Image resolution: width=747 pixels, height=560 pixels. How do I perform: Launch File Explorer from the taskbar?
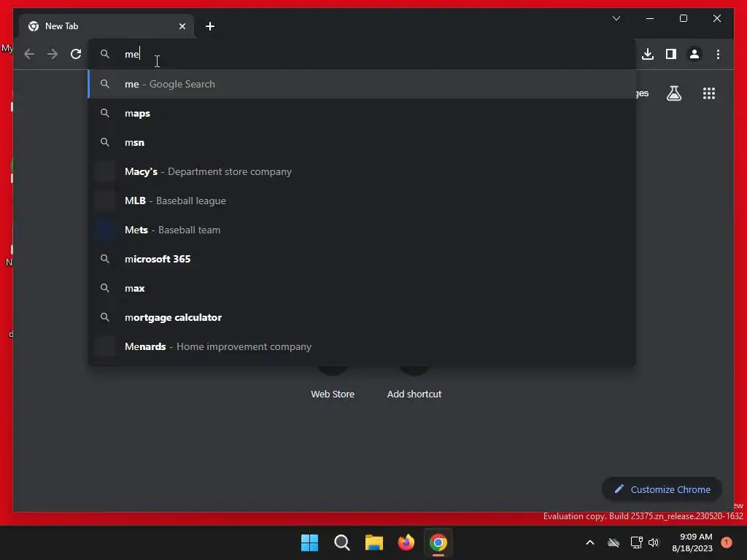[374, 542]
